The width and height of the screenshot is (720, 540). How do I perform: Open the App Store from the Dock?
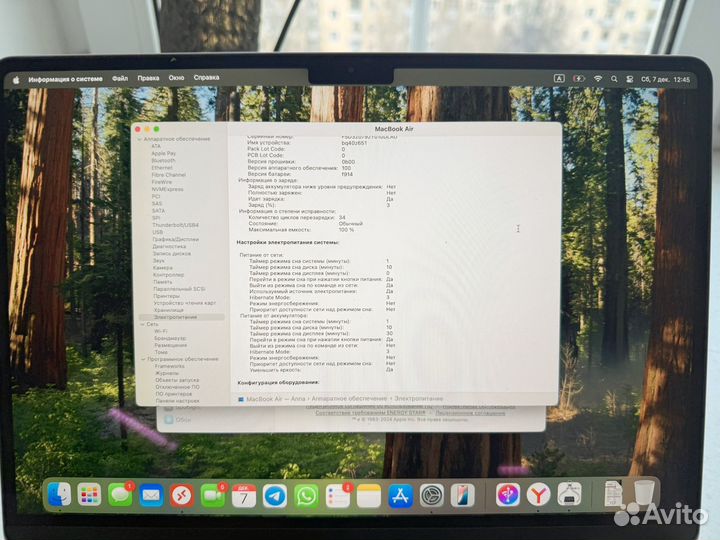(x=400, y=496)
